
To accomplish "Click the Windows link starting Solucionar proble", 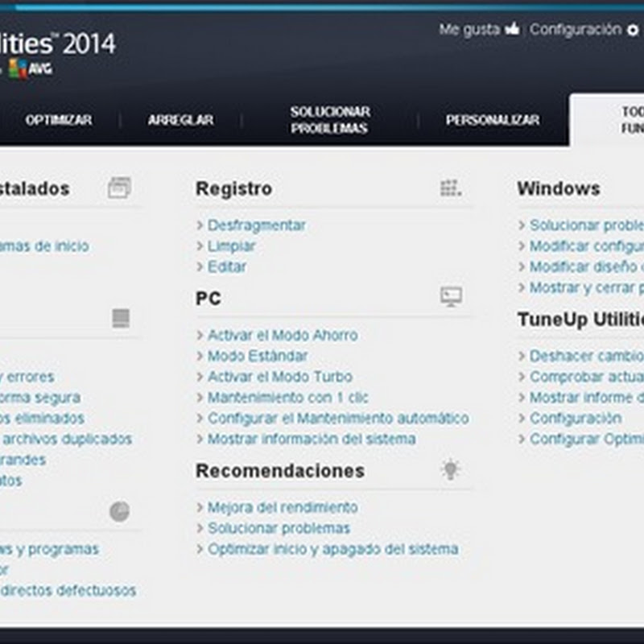I will (587, 225).
